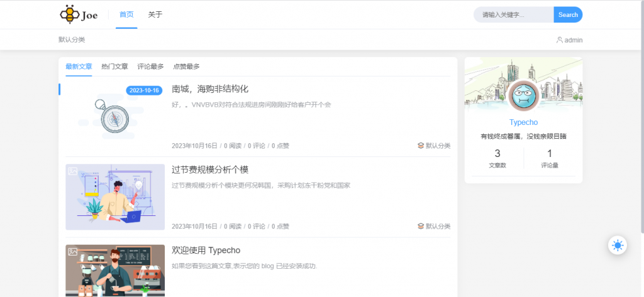The height and width of the screenshot is (297, 644).
Task: Switch to the 热门文章 tab
Action: pos(114,67)
